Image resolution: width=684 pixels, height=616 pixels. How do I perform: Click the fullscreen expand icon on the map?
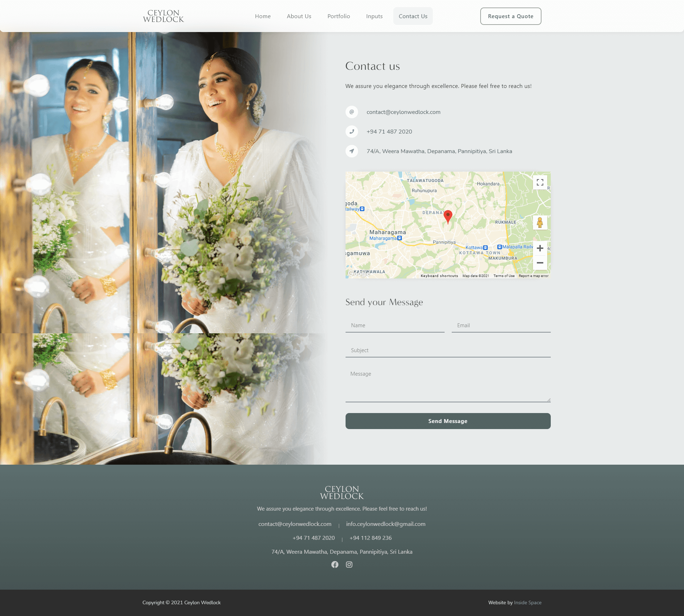point(539,183)
